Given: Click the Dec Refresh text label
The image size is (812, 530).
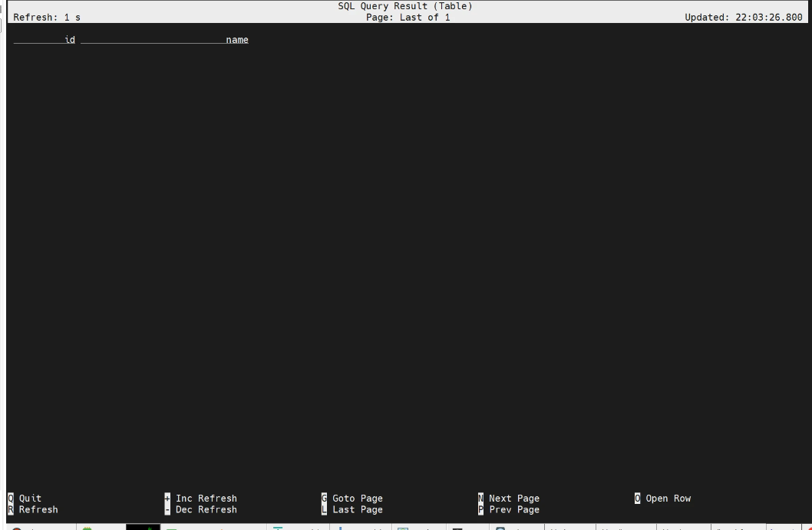Looking at the screenshot, I should pyautogui.click(x=206, y=509).
